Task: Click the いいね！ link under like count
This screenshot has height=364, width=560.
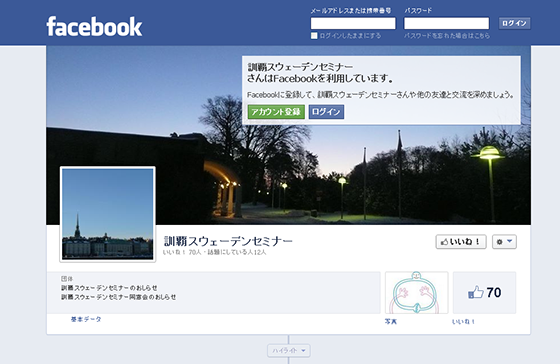Action: tap(464, 321)
